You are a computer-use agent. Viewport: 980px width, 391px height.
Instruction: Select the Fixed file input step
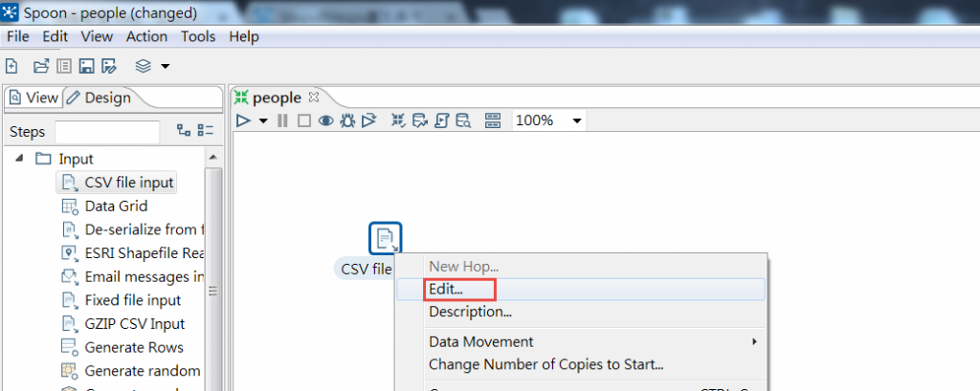[122, 300]
